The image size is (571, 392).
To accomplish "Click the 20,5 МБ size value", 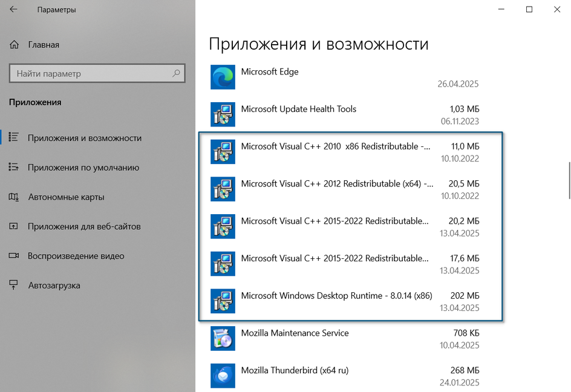I will [464, 184].
